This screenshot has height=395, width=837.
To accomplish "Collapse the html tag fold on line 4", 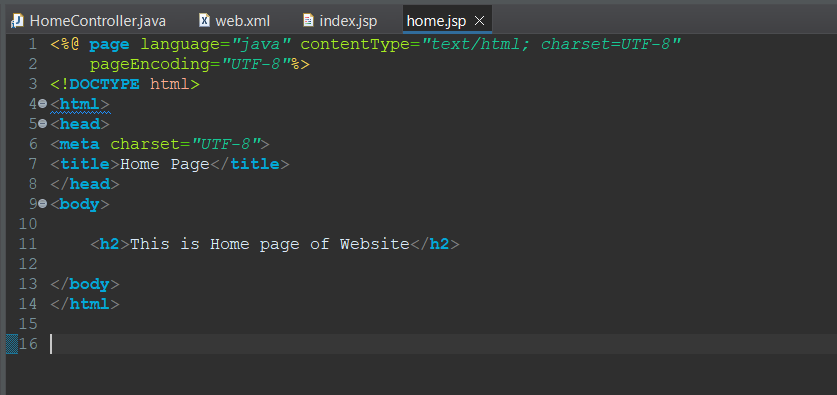I will tap(43, 104).
